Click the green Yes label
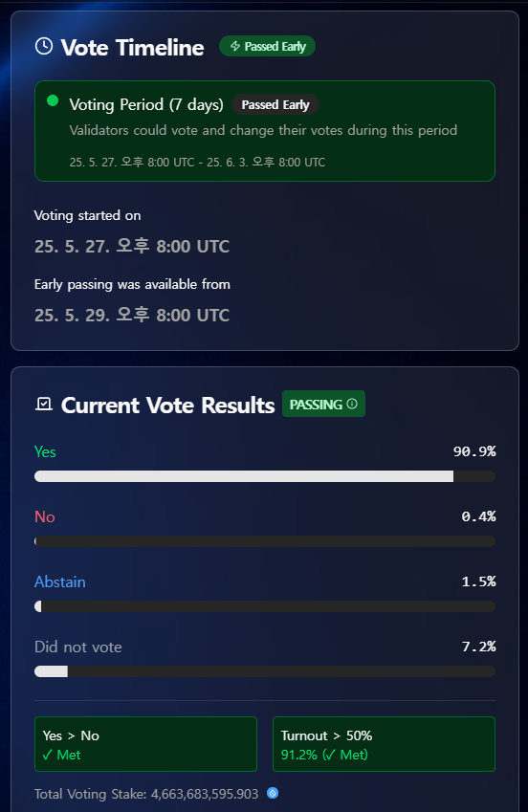528x812 pixels. click(x=45, y=451)
